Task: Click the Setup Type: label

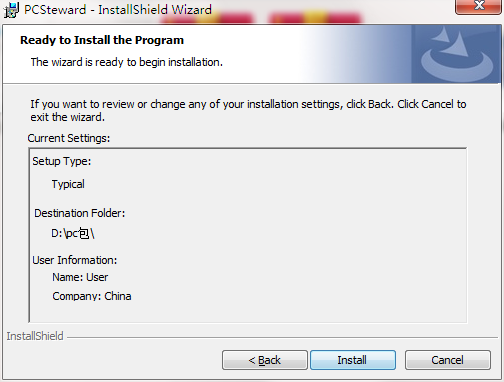Action: pyautogui.click(x=62, y=161)
